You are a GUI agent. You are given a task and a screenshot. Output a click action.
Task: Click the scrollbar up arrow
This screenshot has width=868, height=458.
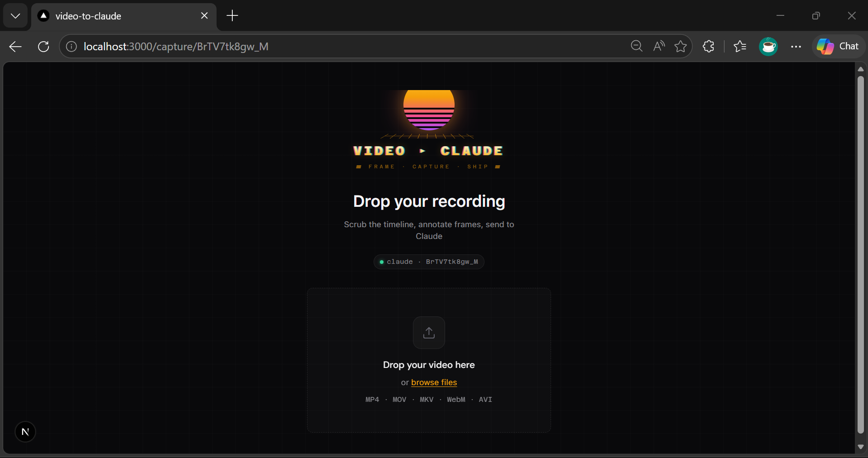point(861,69)
